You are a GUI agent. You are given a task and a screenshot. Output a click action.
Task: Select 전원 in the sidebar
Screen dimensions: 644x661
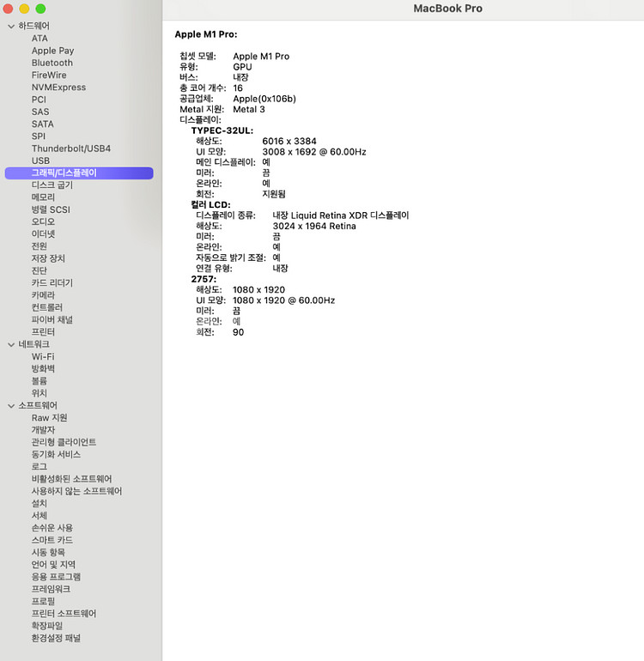click(x=39, y=246)
